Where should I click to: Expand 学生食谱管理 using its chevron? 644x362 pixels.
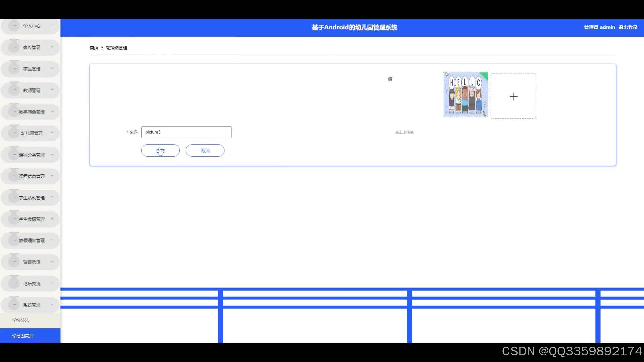click(x=52, y=219)
